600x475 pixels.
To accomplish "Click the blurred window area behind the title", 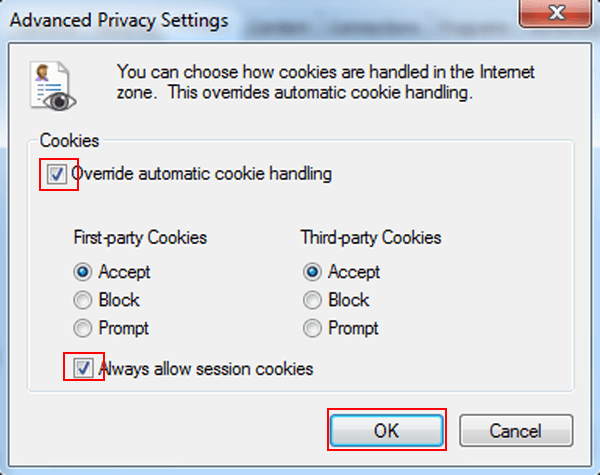I will pyautogui.click(x=375, y=28).
